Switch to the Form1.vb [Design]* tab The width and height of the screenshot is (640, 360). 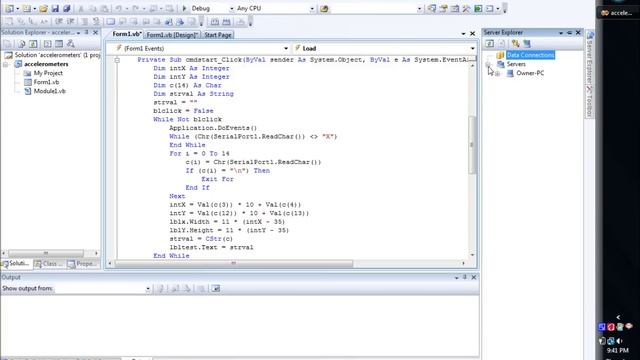pyautogui.click(x=172, y=35)
